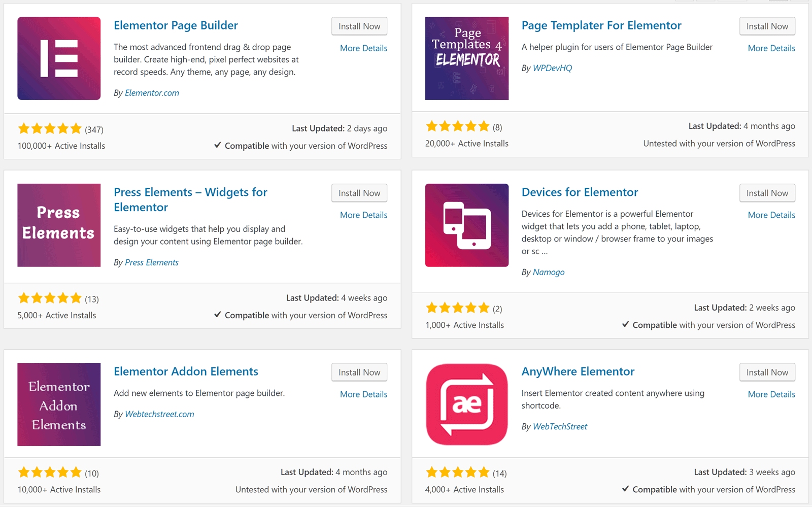Open the AnyWhere Elementor title link
The image size is (812, 507).
point(578,371)
